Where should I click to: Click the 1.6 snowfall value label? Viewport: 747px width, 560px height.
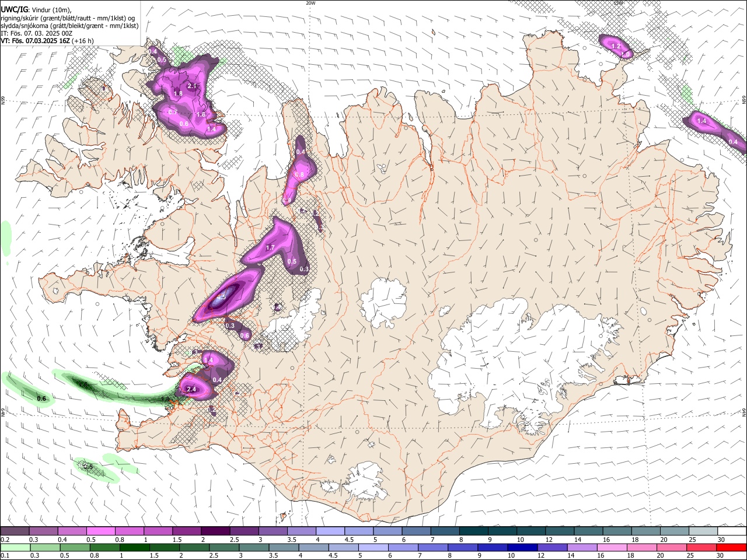[x=201, y=115]
